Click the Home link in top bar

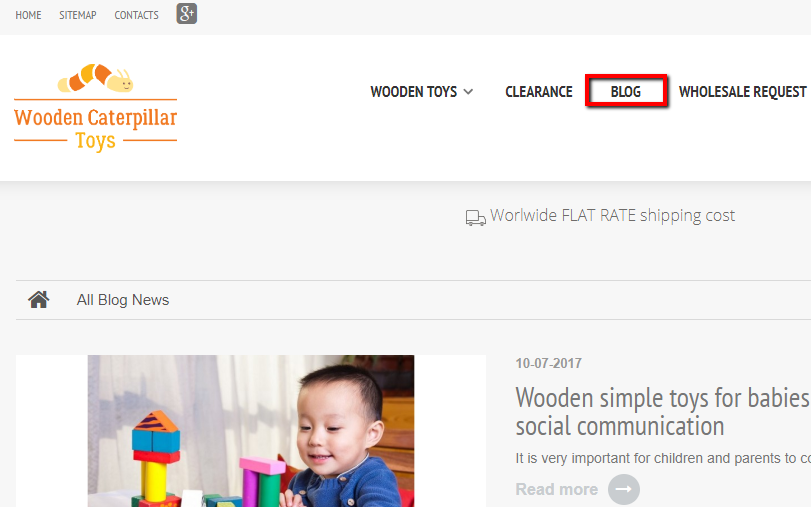tap(28, 15)
